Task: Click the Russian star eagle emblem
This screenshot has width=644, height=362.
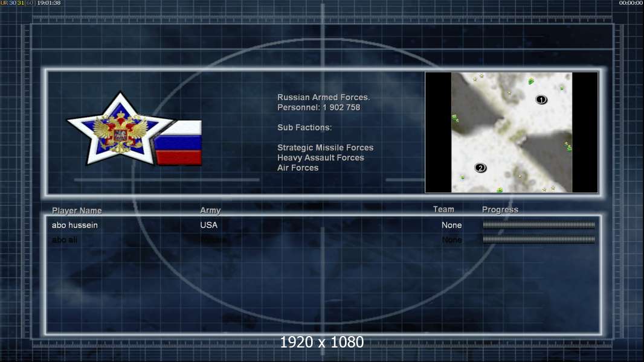Action: click(120, 130)
